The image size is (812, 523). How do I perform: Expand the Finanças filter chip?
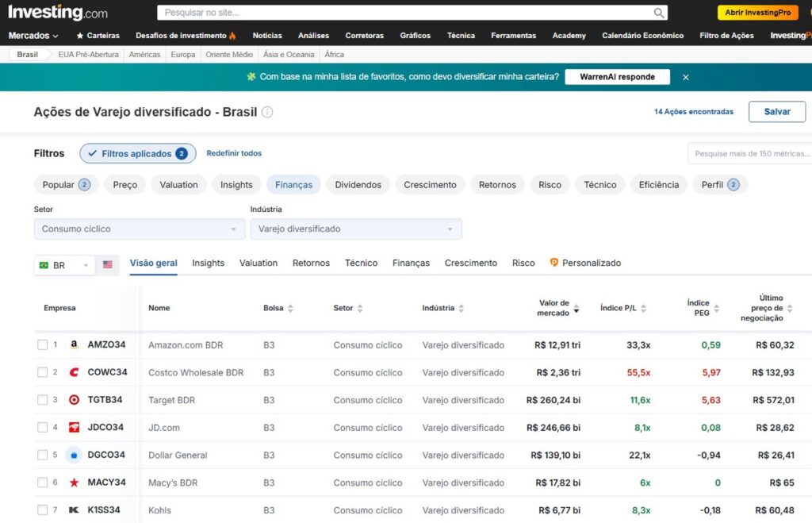[293, 185]
